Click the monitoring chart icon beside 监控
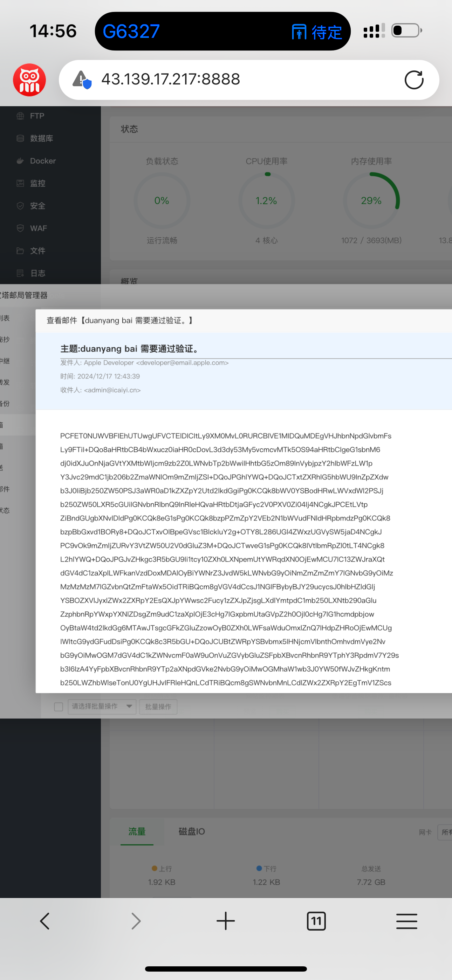The image size is (452, 980). coord(20,183)
